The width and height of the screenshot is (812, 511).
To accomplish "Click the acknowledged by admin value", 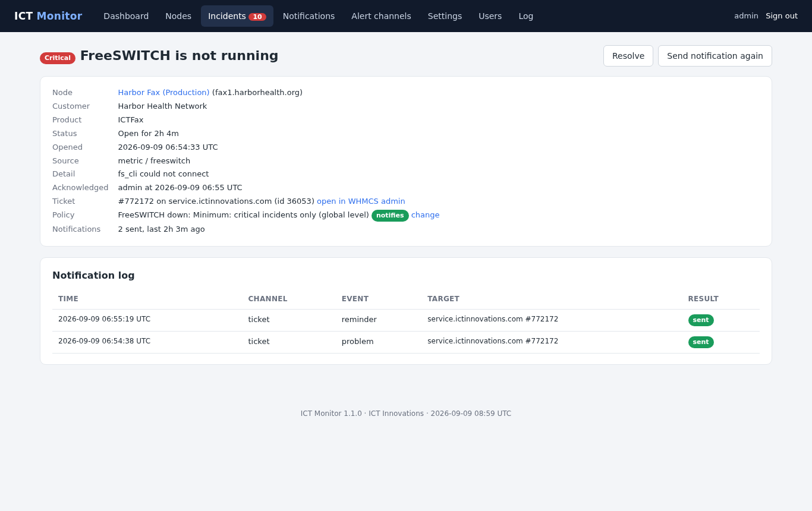I will pos(180,188).
